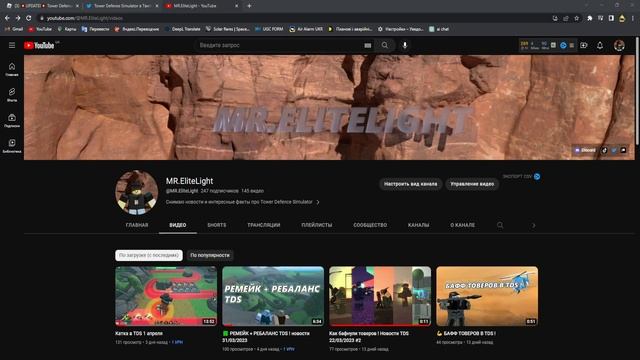The width and height of the screenshot is (640, 360).
Task: Click the Manage videos button
Action: (x=472, y=184)
